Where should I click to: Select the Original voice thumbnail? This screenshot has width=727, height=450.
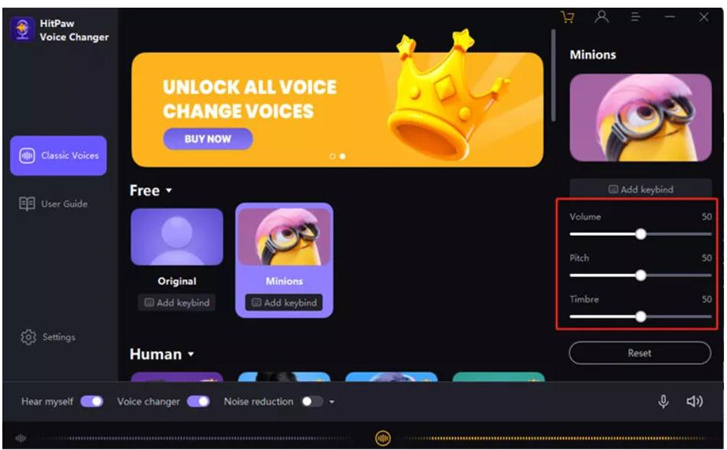tap(177, 237)
